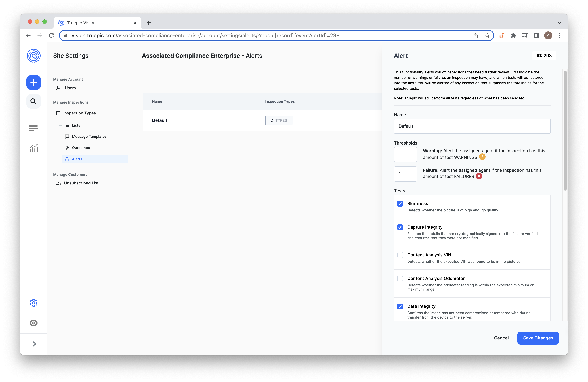Click the red failure X icon
This screenshot has height=382, width=588.
click(479, 176)
